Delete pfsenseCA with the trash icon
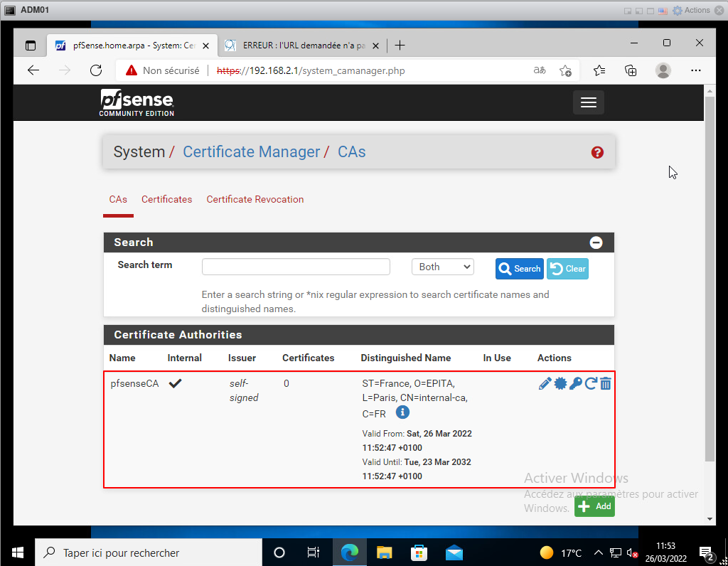The width and height of the screenshot is (728, 566). (605, 384)
